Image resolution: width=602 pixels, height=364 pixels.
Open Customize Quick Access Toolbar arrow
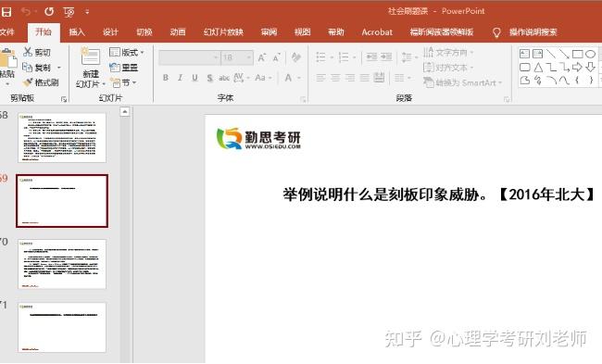coord(87,12)
